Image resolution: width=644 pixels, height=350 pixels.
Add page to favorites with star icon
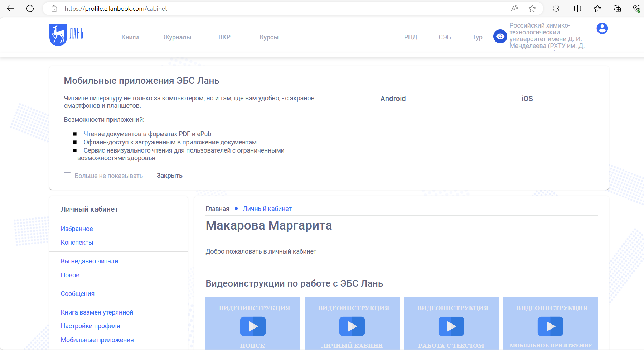pyautogui.click(x=532, y=9)
